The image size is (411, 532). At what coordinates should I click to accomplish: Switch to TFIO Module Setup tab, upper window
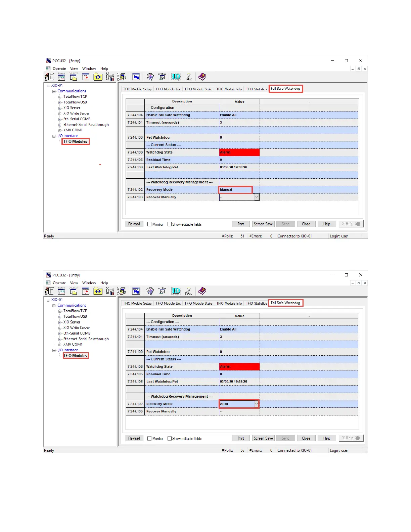pyautogui.click(x=137, y=89)
